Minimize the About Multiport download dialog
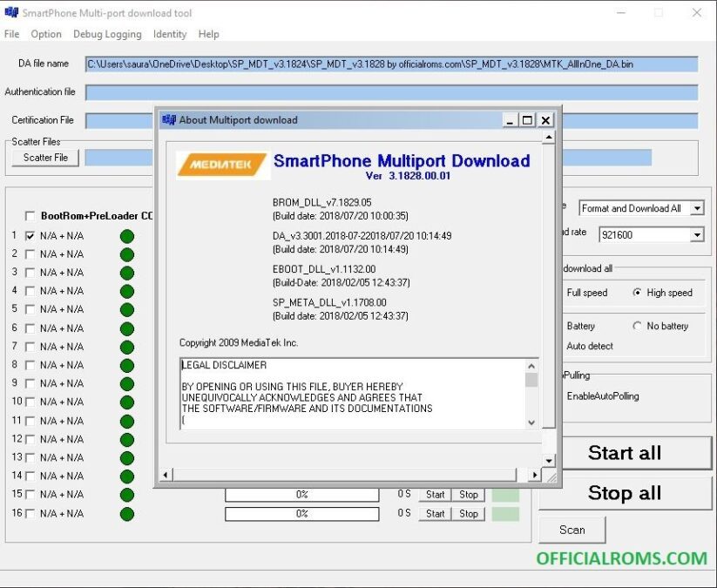The height and width of the screenshot is (588, 717). 510,120
